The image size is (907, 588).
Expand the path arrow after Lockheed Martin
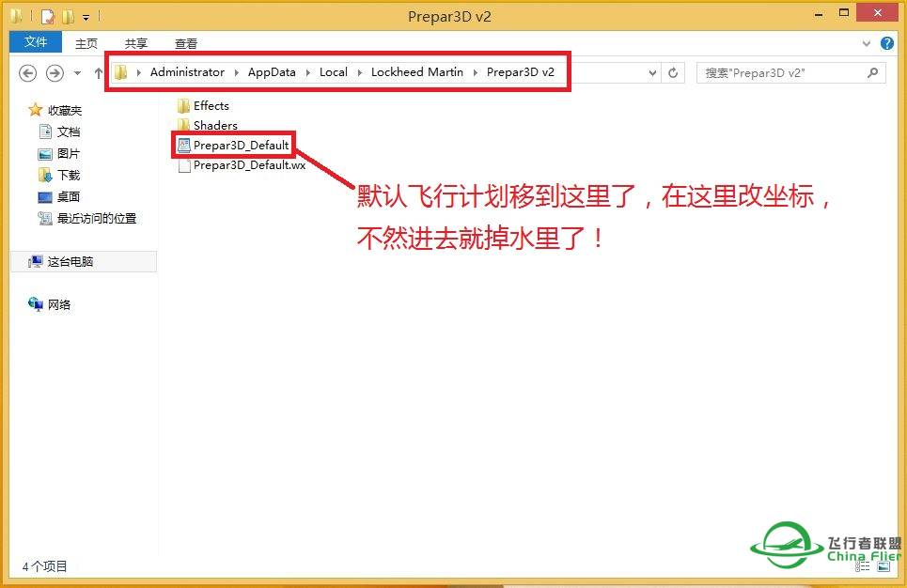[475, 72]
